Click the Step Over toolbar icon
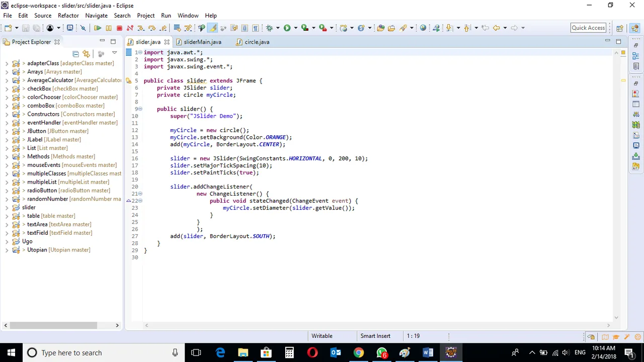Image resolution: width=644 pixels, height=362 pixels. click(x=152, y=28)
